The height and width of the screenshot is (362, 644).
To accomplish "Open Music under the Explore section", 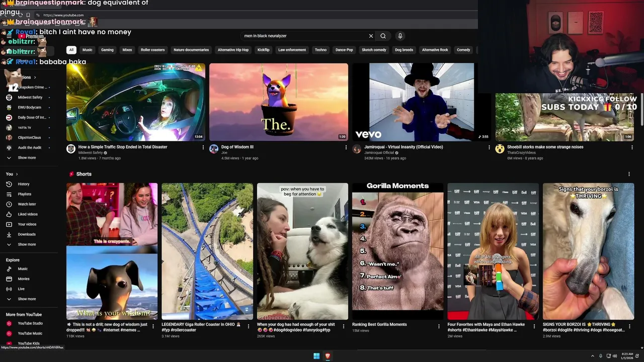I will pyautogui.click(x=23, y=269).
